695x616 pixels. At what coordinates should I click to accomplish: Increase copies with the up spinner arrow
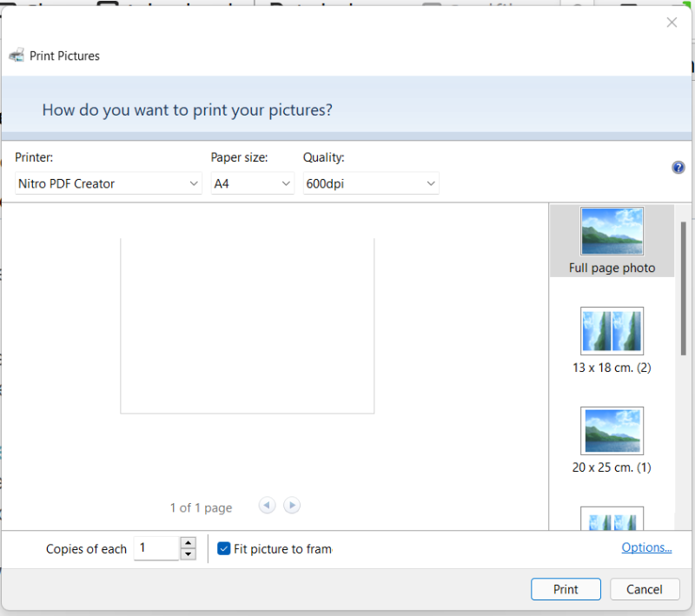point(188,543)
